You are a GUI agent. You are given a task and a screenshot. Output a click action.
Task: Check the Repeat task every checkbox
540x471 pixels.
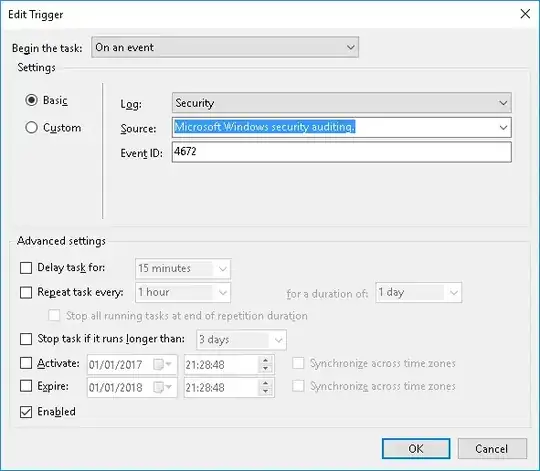(26, 292)
